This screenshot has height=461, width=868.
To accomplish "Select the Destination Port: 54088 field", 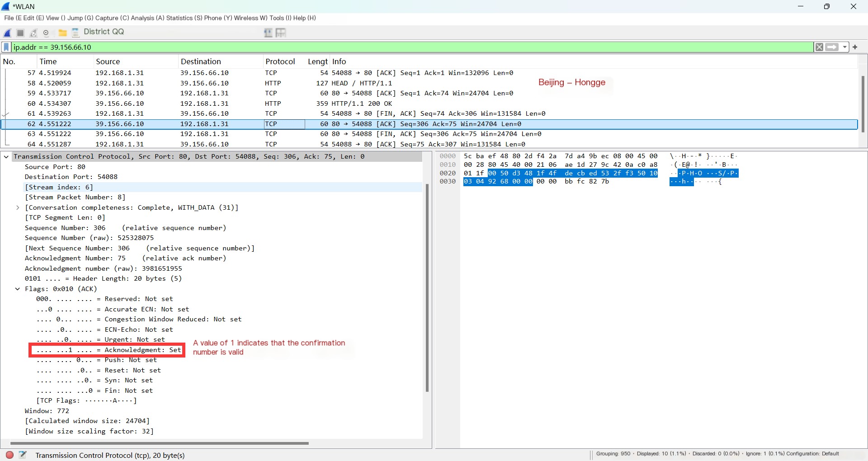I will 71,177.
